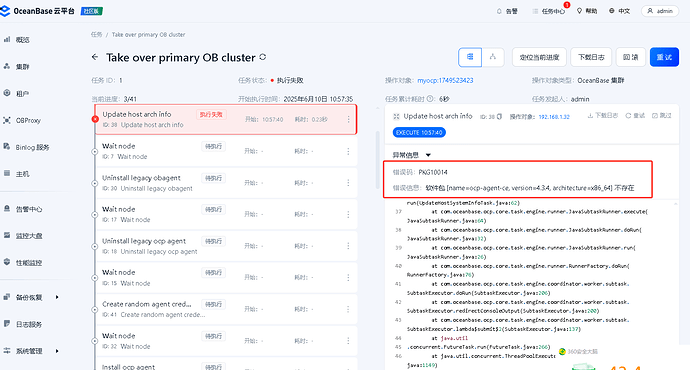Open more menu for Create random agent cred row
The width and height of the screenshot is (690, 370).
point(348,309)
